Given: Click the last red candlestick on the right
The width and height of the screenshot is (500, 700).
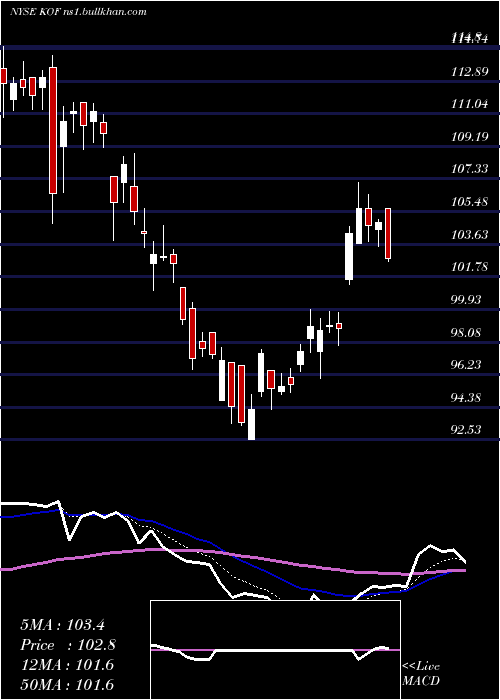Looking at the screenshot, I should click(388, 233).
